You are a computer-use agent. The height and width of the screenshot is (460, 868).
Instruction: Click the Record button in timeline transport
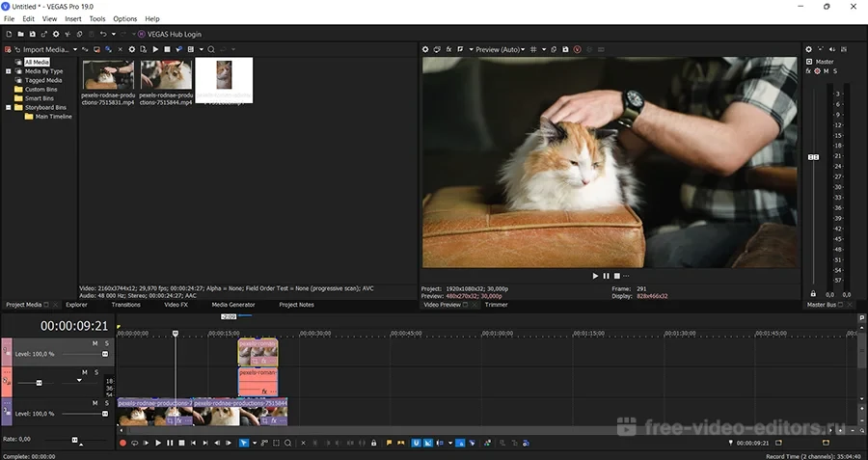(x=122, y=443)
